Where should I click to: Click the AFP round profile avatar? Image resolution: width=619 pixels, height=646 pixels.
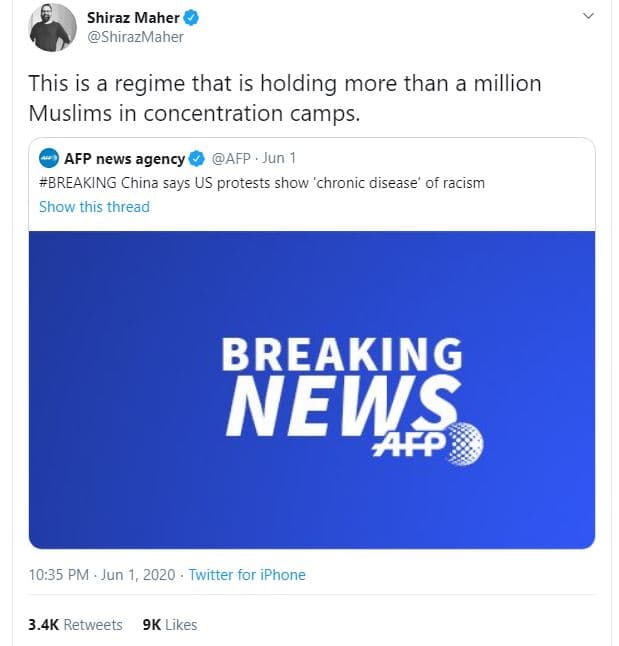pyautogui.click(x=48, y=159)
